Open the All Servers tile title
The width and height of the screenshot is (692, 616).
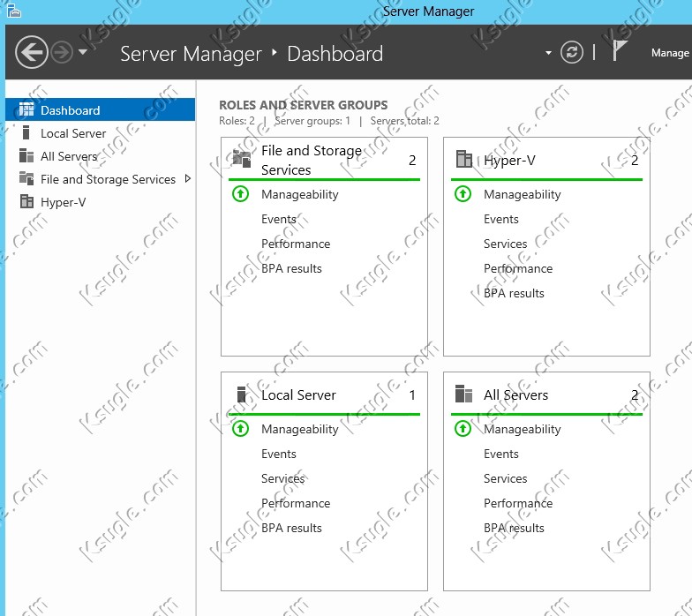515,395
